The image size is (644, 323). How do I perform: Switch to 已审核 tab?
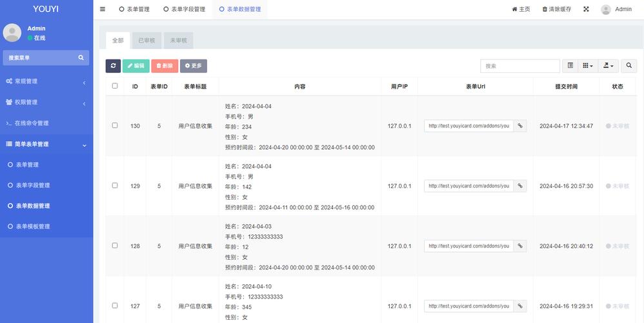146,40
